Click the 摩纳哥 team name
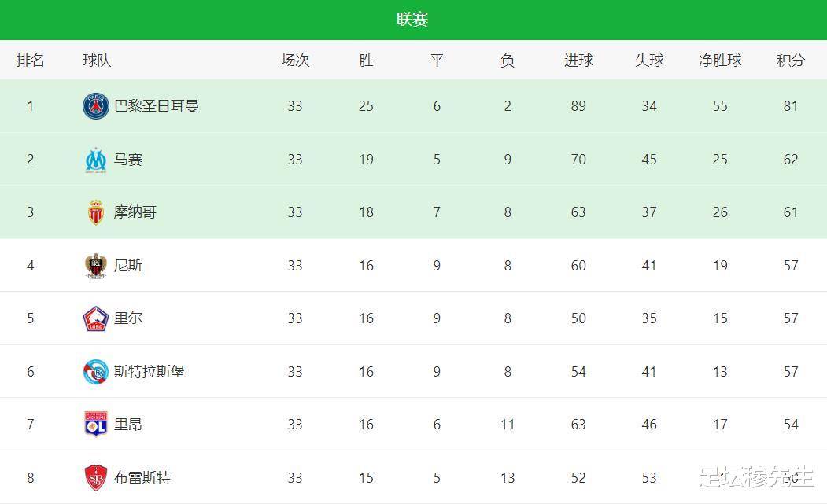Screen dimensions: 827x504 pyautogui.click(x=135, y=212)
